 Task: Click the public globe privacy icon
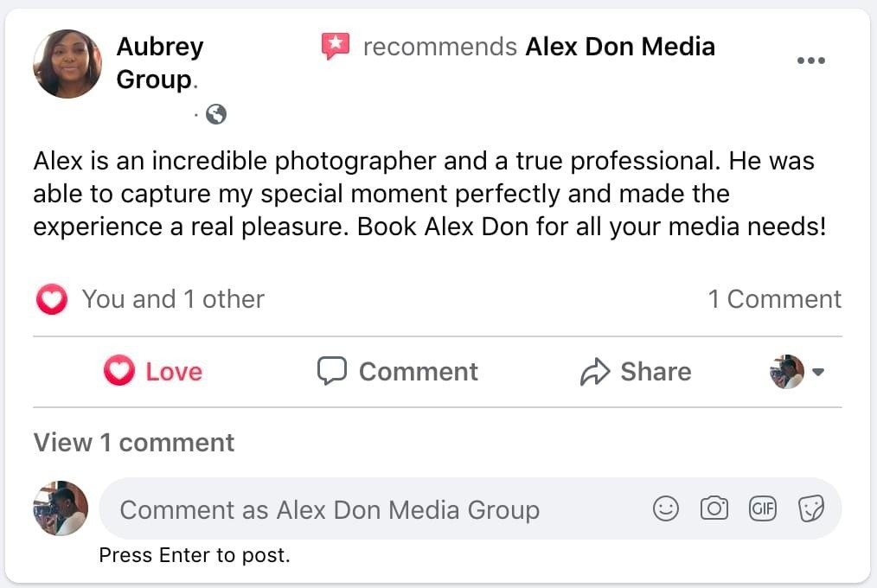(216, 114)
